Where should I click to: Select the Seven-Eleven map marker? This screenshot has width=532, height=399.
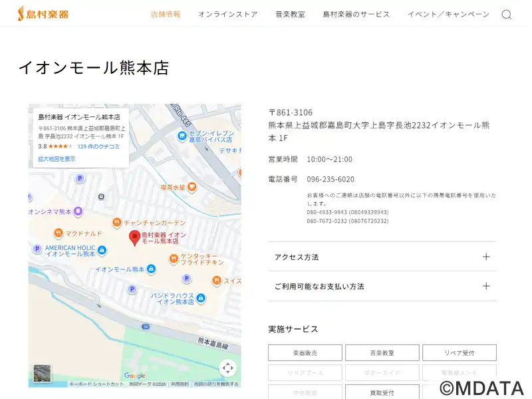coord(182,136)
